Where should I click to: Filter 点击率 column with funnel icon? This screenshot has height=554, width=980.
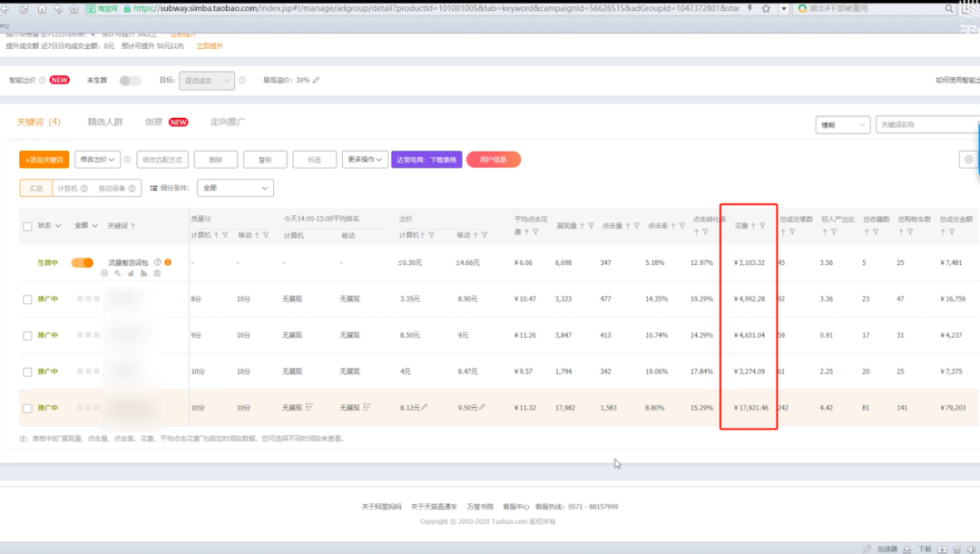point(681,226)
